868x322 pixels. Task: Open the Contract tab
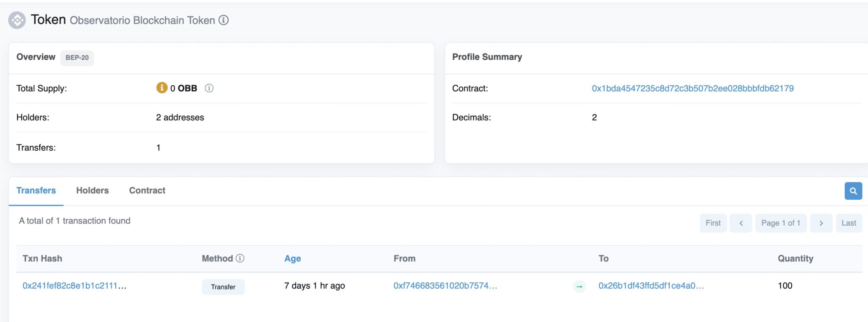[x=147, y=190]
